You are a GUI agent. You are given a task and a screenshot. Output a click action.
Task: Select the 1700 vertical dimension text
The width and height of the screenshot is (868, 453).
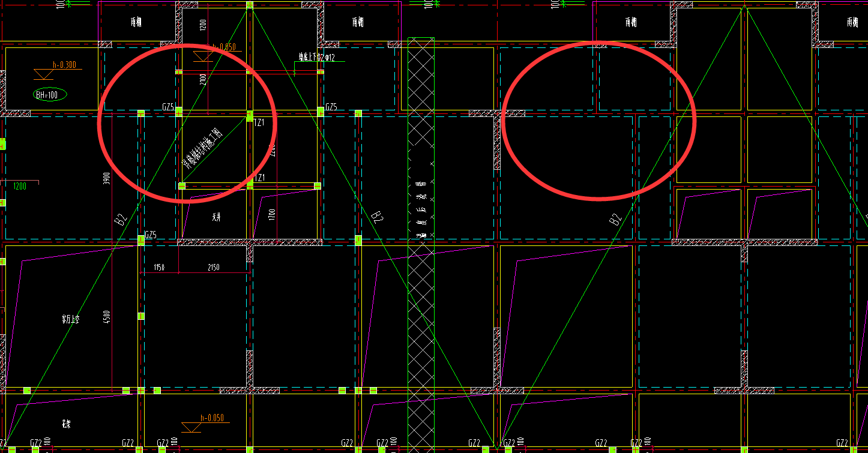(272, 215)
